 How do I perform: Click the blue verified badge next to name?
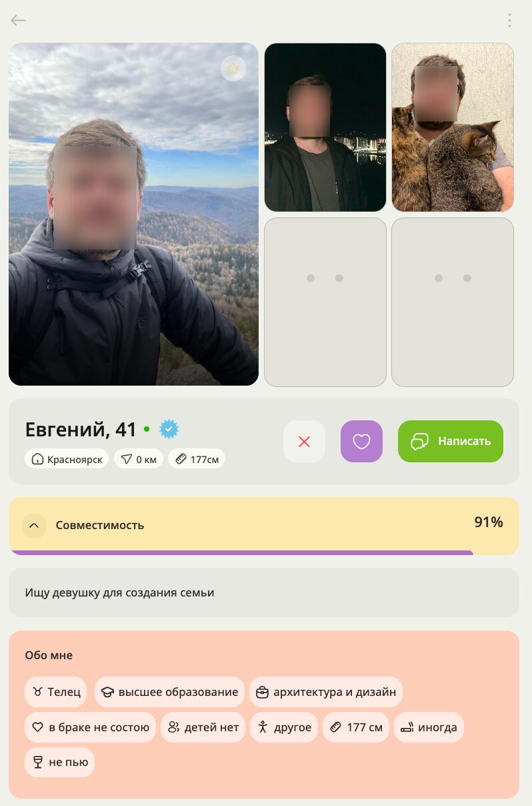[169, 429]
